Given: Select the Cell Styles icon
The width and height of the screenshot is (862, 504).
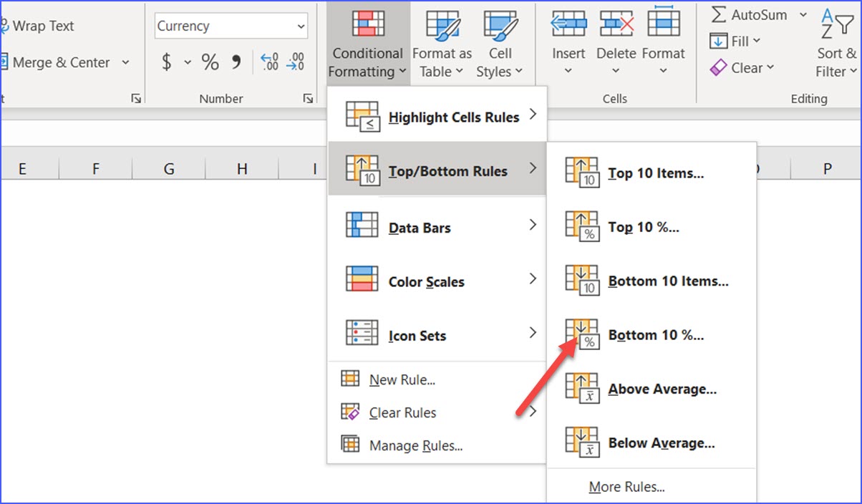Looking at the screenshot, I should tap(500, 25).
